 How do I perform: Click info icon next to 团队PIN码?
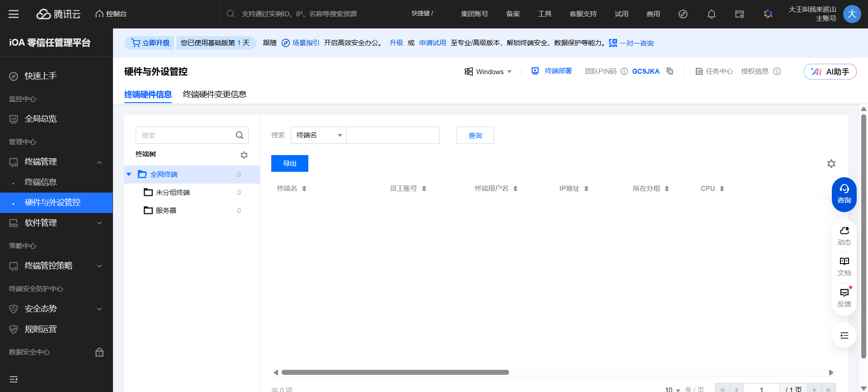tap(624, 71)
